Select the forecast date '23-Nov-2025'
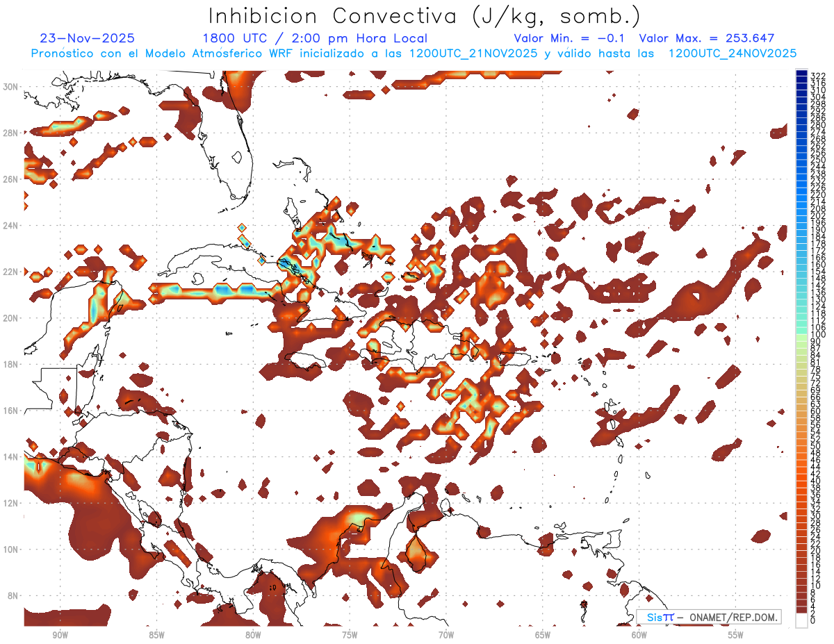The image size is (834, 644). (x=88, y=38)
